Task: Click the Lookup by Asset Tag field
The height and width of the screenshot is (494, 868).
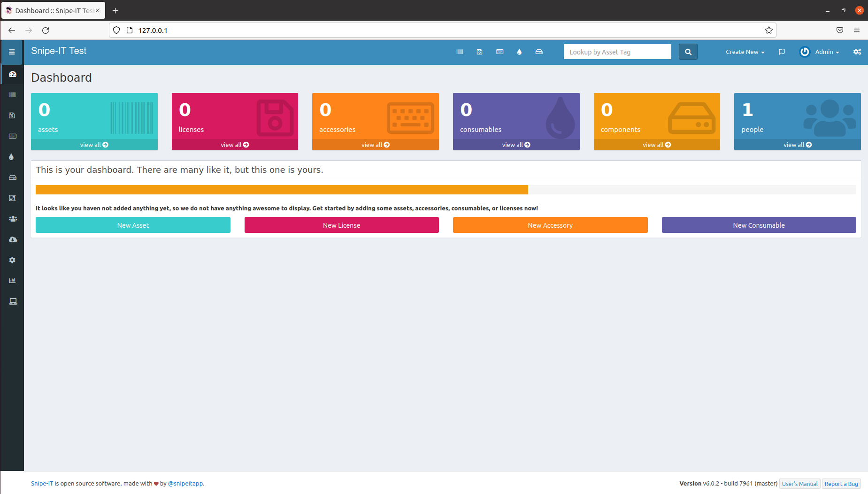Action: coord(617,52)
